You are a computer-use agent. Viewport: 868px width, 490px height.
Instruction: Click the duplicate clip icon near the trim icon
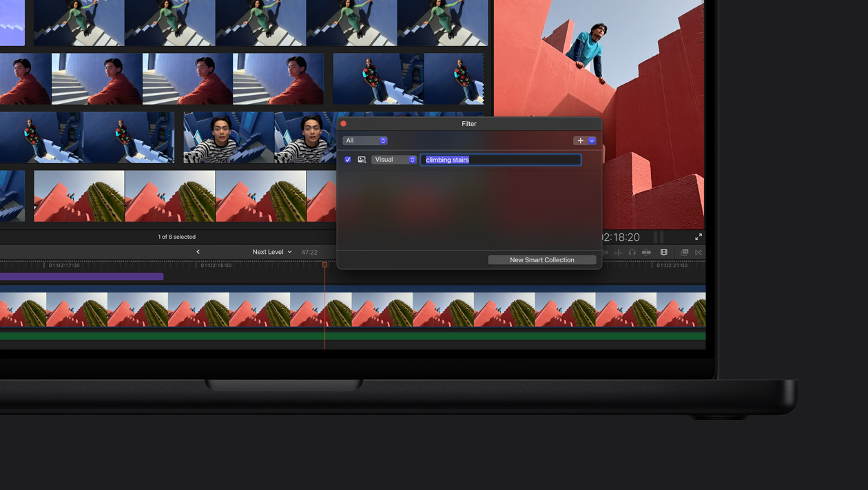point(684,253)
